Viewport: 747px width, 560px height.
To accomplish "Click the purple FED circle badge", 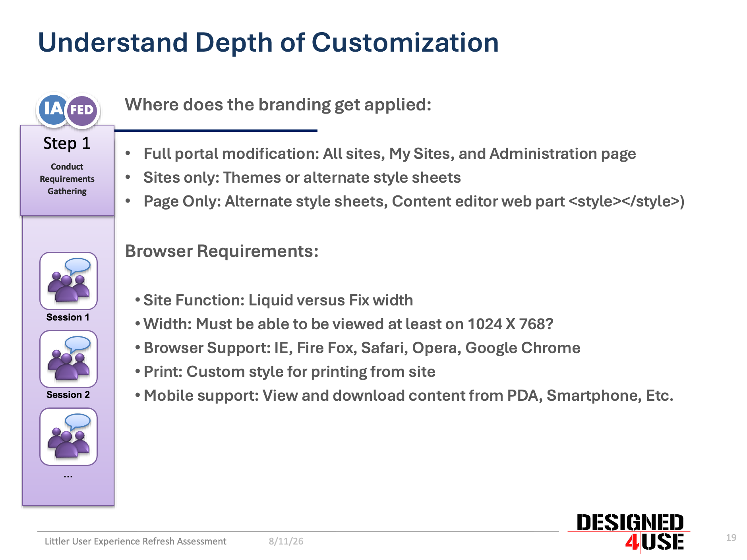I will (x=82, y=111).
